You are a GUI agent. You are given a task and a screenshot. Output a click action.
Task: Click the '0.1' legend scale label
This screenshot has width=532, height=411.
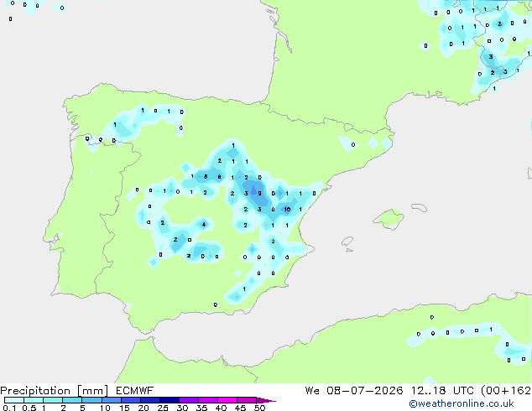tap(9, 408)
